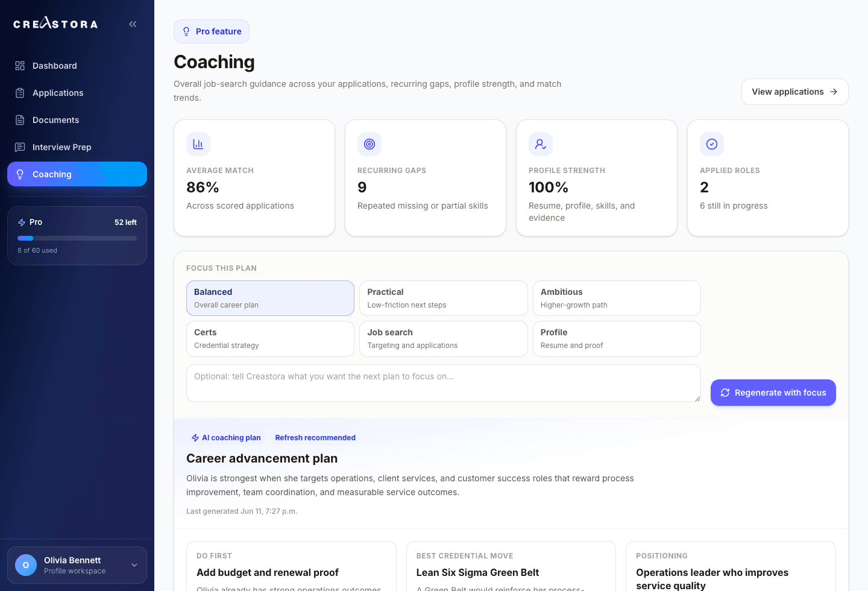The image size is (868, 591).
Task: Select the Profile resume and proof focus
Action: 617,339
